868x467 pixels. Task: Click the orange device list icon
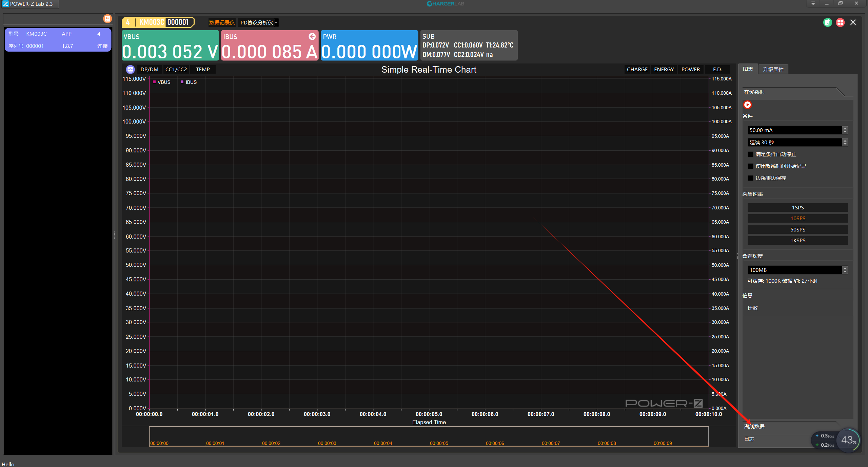click(107, 19)
